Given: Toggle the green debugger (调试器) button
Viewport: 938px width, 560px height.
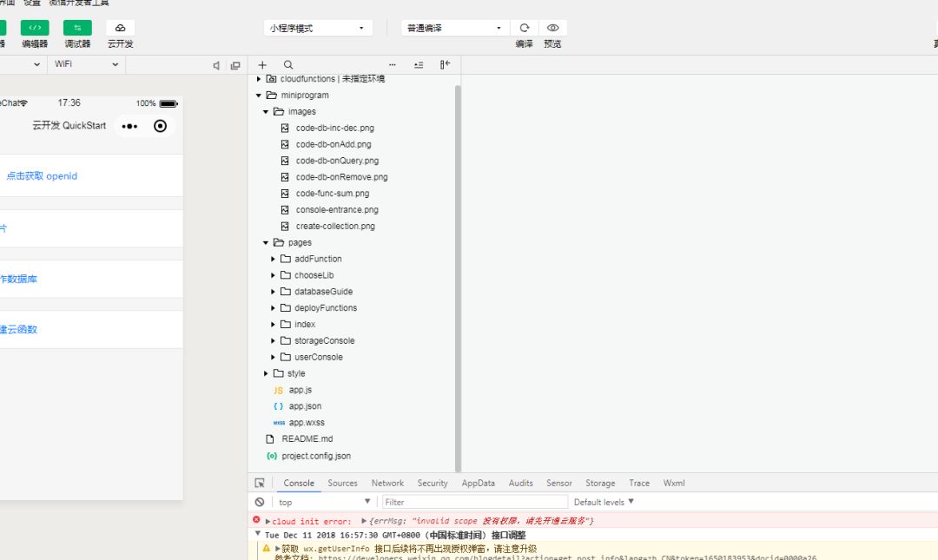Looking at the screenshot, I should 78,28.
